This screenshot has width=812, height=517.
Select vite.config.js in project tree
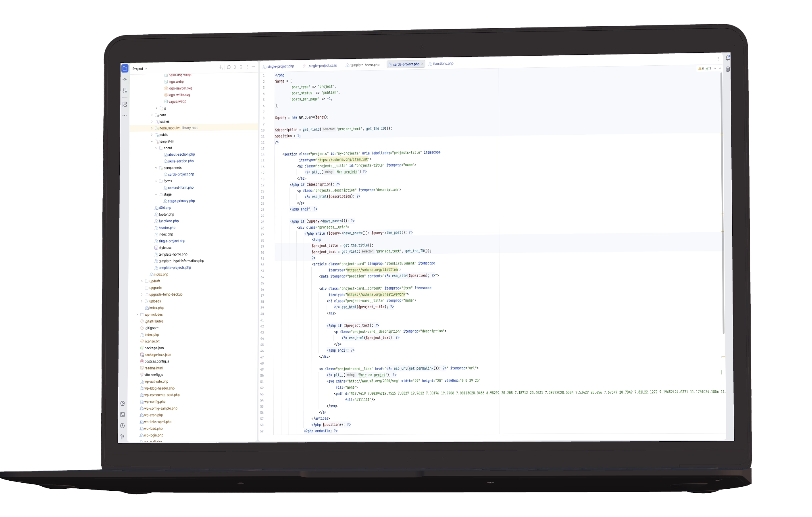coord(152,375)
